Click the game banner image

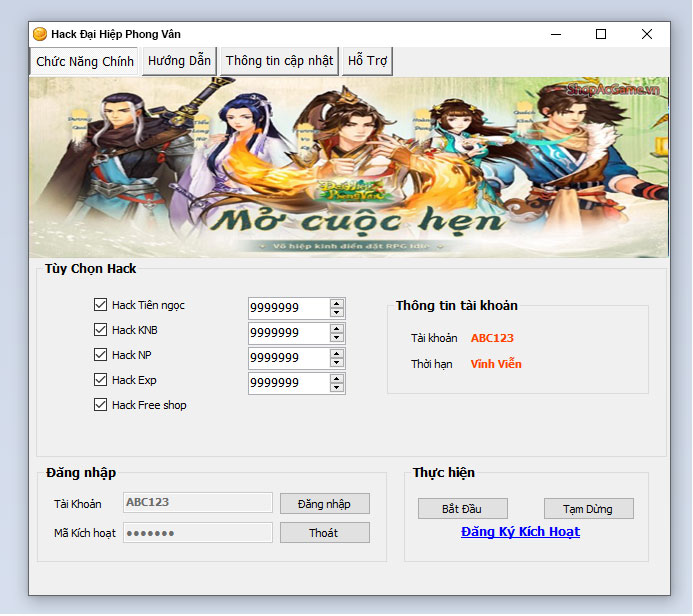click(x=349, y=167)
